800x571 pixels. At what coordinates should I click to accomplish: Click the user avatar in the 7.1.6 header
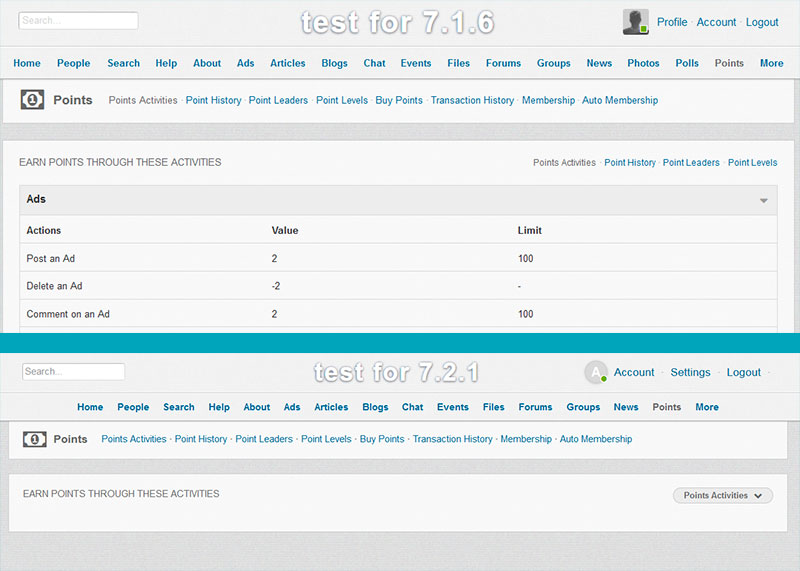coord(635,22)
